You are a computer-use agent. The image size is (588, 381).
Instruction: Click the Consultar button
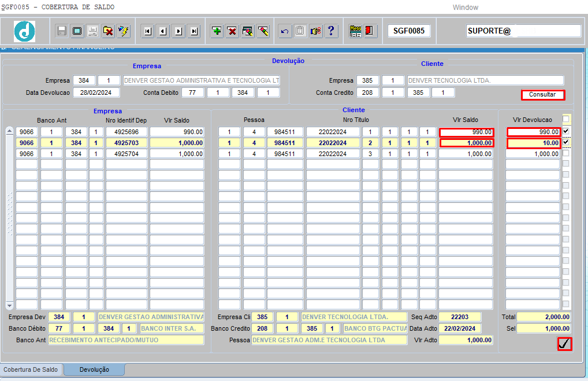(x=542, y=95)
